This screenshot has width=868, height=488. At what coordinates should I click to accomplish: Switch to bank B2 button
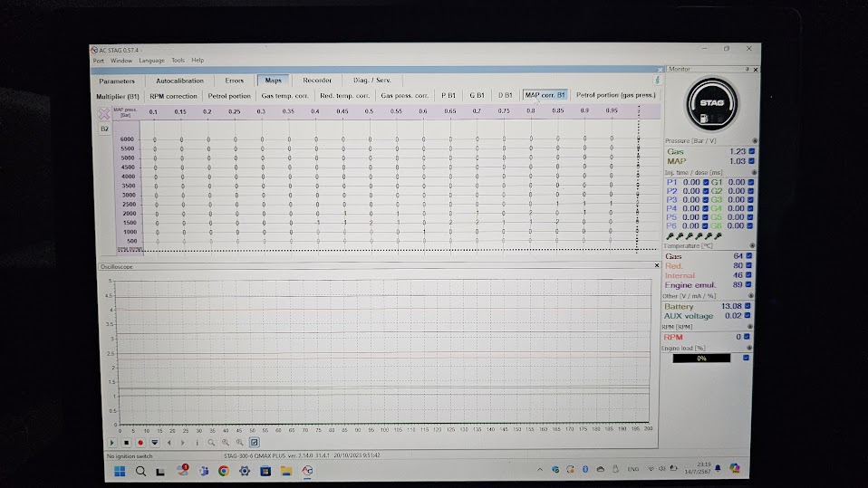click(x=104, y=129)
